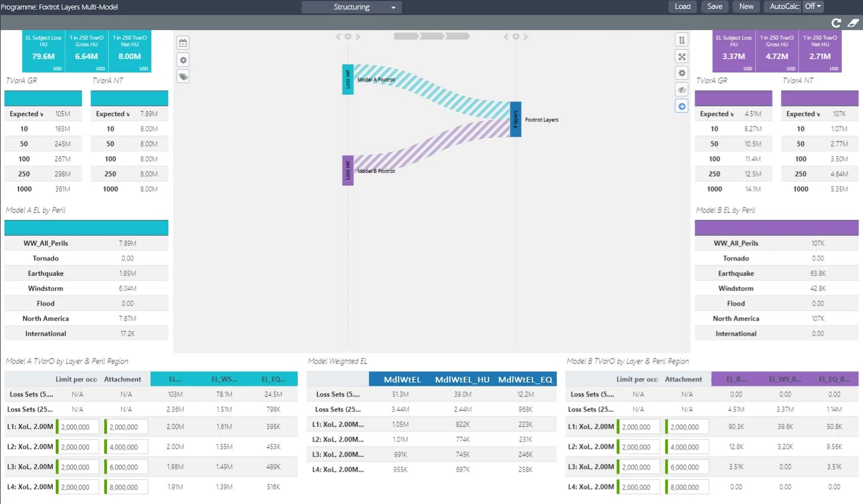Viewport: 863px width, 504px height.
Task: Toggle AutoCalc from Off to On
Action: (x=812, y=6)
